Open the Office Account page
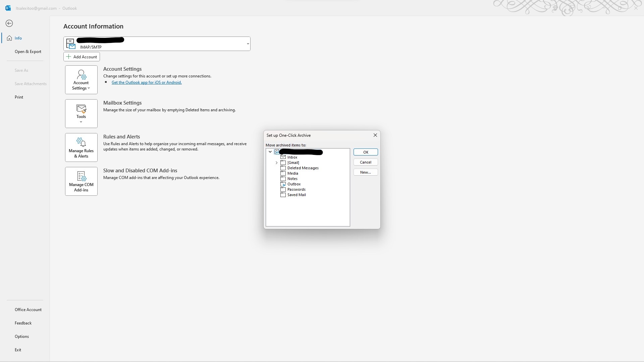 click(x=28, y=310)
